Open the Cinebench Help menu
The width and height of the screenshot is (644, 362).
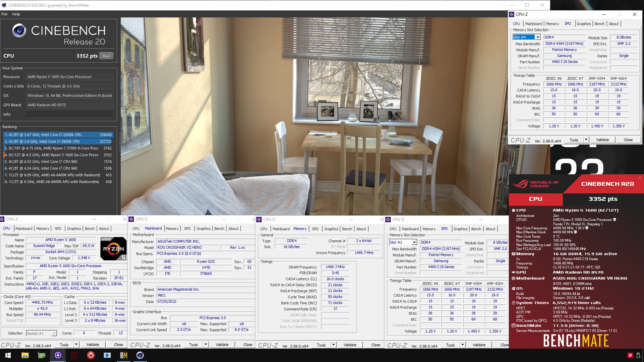16,14
